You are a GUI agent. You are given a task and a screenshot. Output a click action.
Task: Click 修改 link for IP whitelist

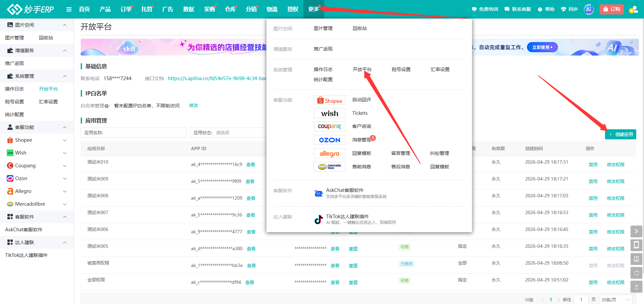(x=194, y=106)
